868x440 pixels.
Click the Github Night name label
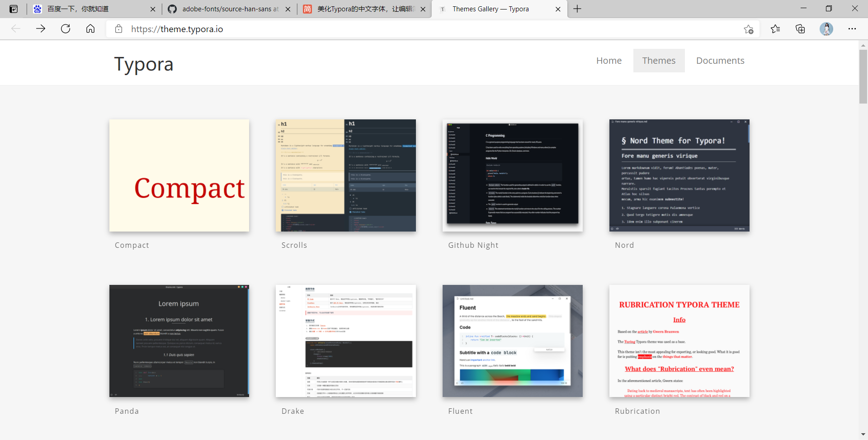coord(473,245)
